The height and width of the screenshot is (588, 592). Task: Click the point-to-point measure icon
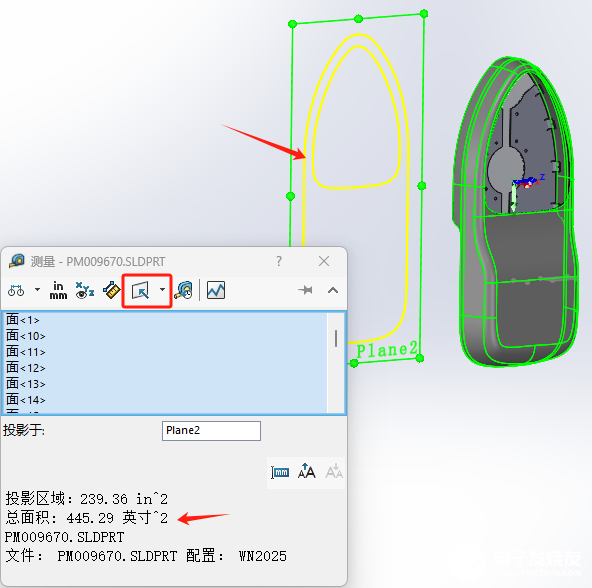(x=112, y=290)
